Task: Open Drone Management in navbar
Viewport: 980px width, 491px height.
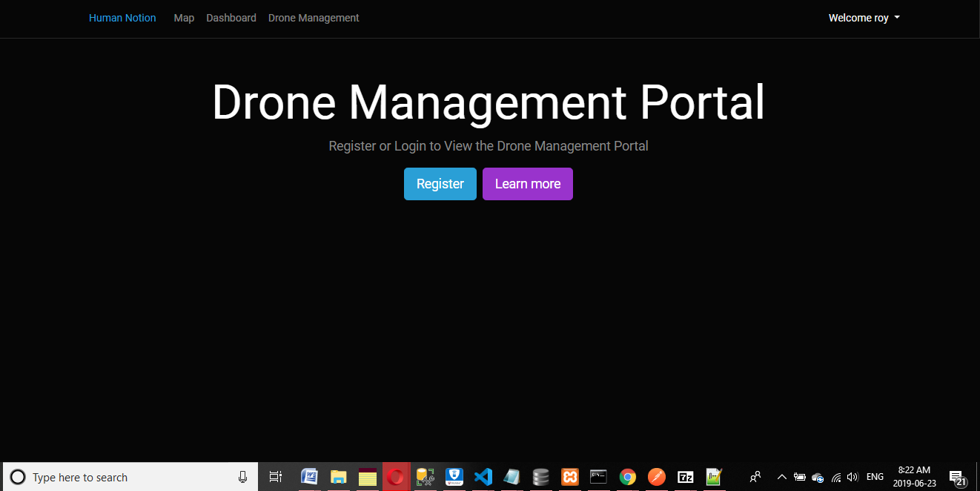Action: pyautogui.click(x=314, y=18)
